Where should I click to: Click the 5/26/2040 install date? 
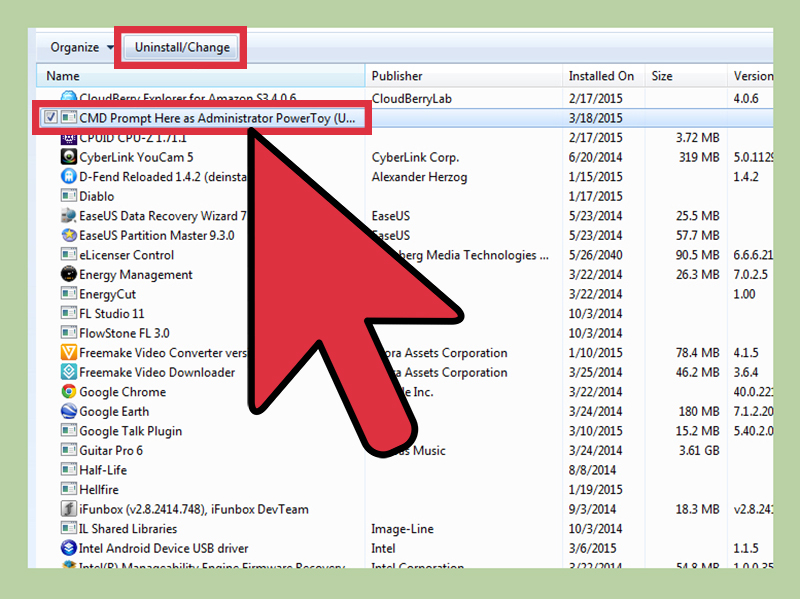[x=596, y=255]
